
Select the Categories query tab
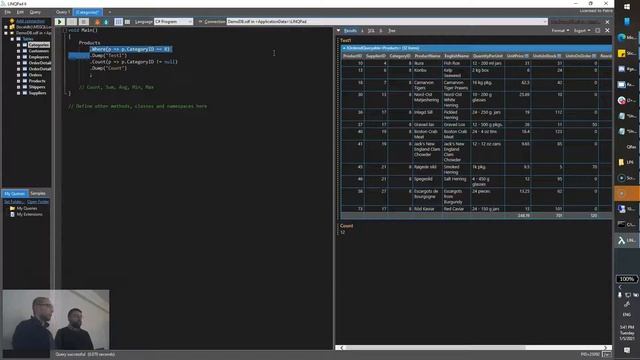87,12
